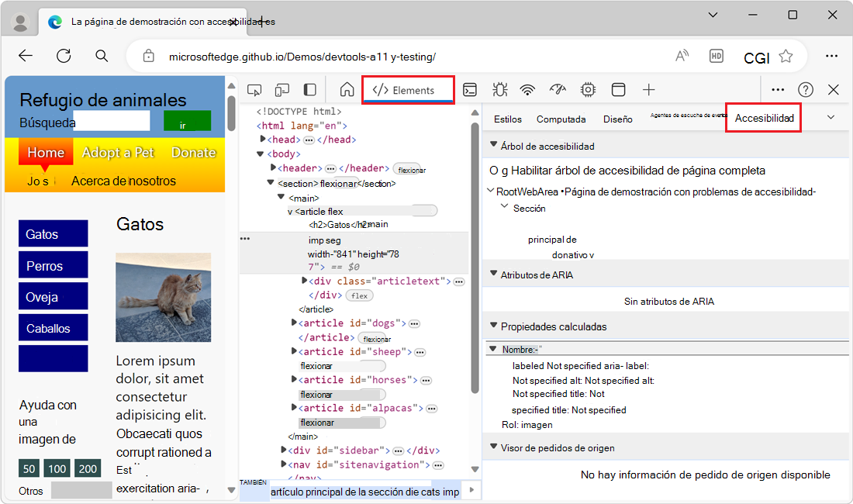
Task: Activate the inspect element picker tool
Action: 254,90
